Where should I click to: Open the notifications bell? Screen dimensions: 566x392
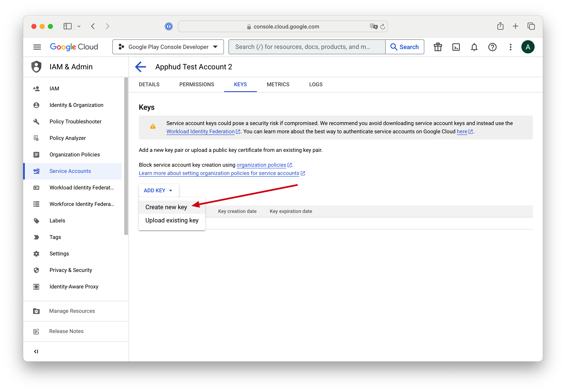point(474,47)
